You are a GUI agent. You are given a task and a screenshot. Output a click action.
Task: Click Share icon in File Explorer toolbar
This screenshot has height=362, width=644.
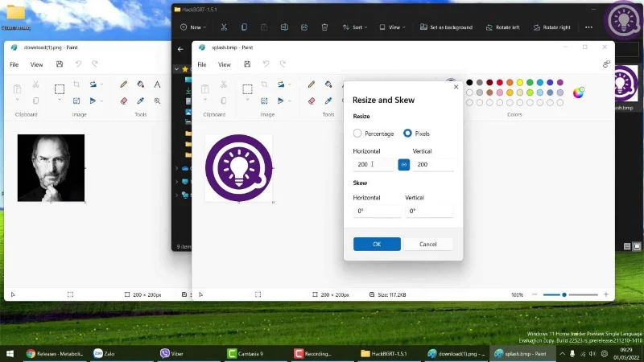304,27
